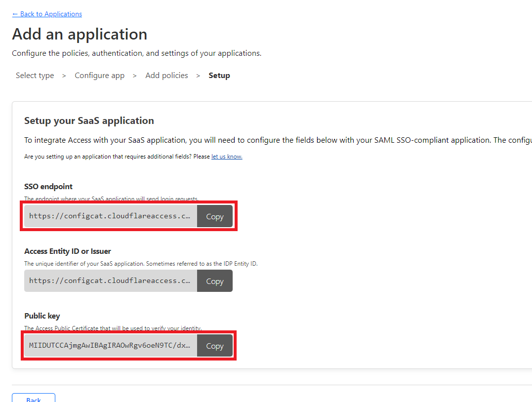This screenshot has height=402, width=532.
Task: Return via Back to Applications link
Action: tap(47, 14)
